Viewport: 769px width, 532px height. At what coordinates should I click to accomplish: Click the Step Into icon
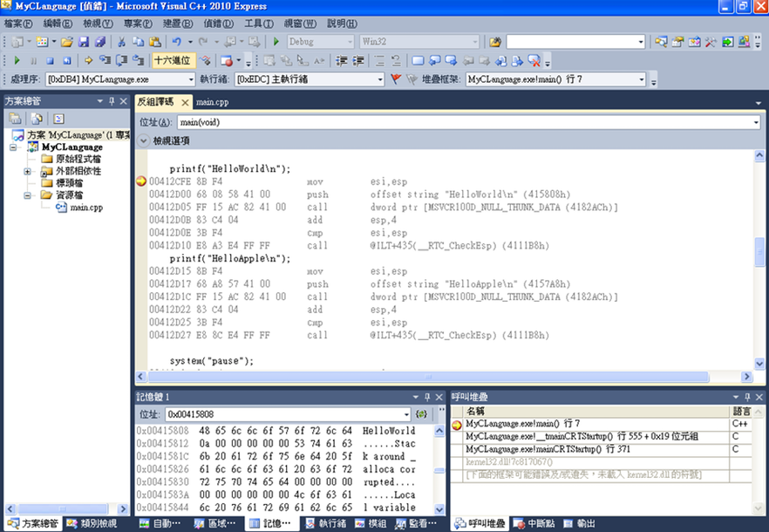click(x=105, y=60)
